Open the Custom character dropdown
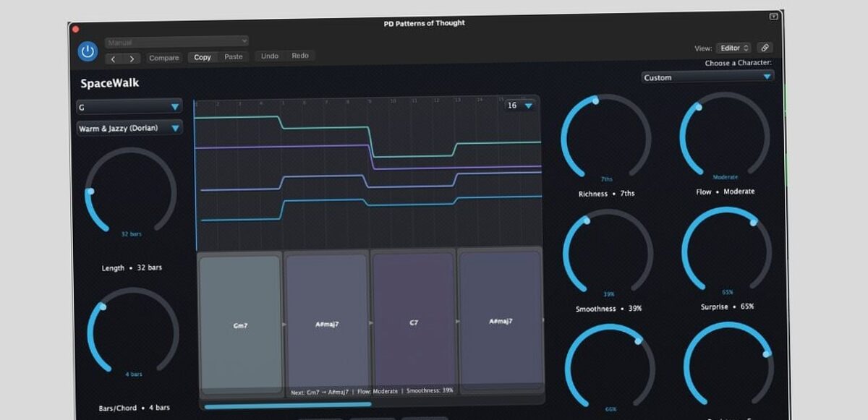 tap(707, 77)
